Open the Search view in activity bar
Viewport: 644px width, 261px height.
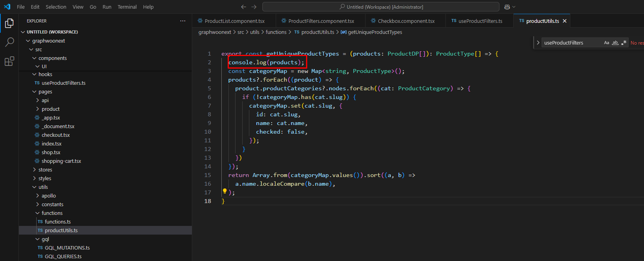coord(9,42)
